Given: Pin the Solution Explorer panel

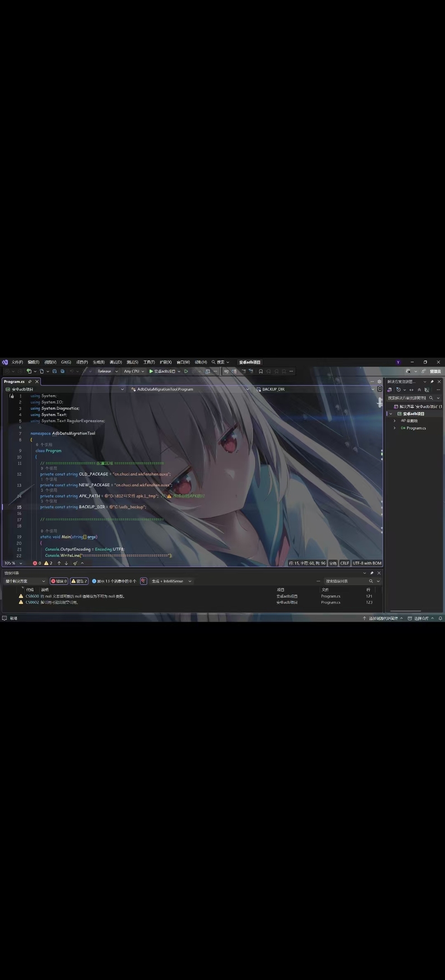Looking at the screenshot, I should pyautogui.click(x=432, y=382).
